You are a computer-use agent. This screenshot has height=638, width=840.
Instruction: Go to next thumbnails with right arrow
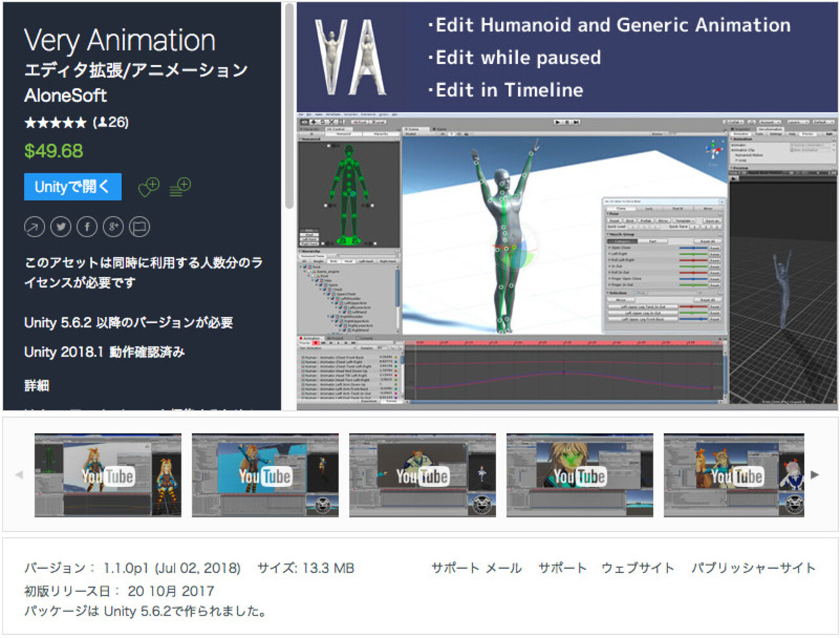[x=815, y=474]
